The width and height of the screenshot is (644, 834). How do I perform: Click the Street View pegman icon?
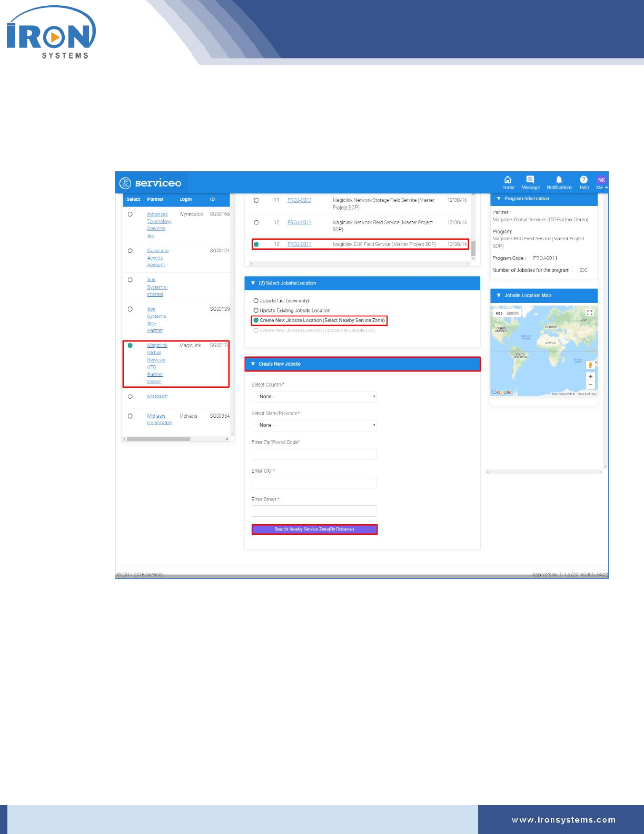(590, 365)
